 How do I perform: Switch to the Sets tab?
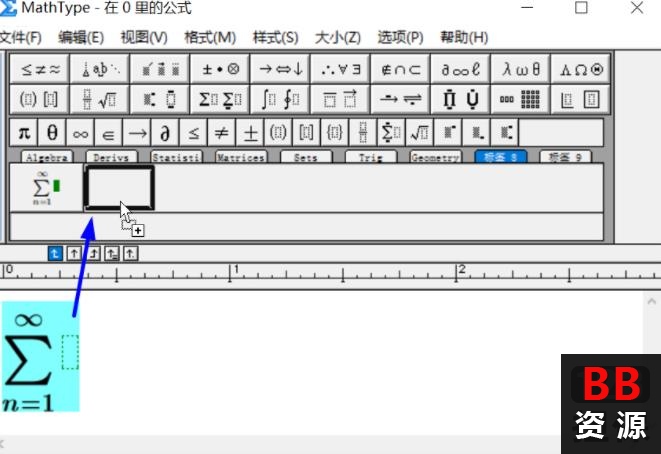coord(306,157)
